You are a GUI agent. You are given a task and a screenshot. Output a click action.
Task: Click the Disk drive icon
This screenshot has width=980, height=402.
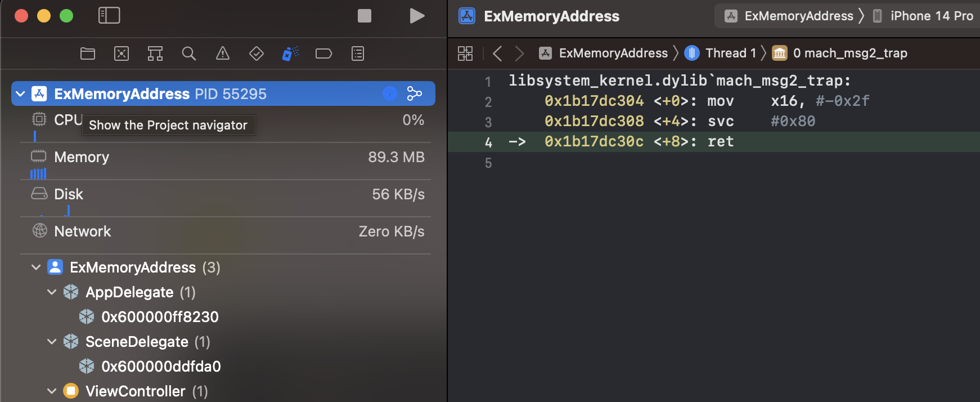pyautogui.click(x=39, y=194)
